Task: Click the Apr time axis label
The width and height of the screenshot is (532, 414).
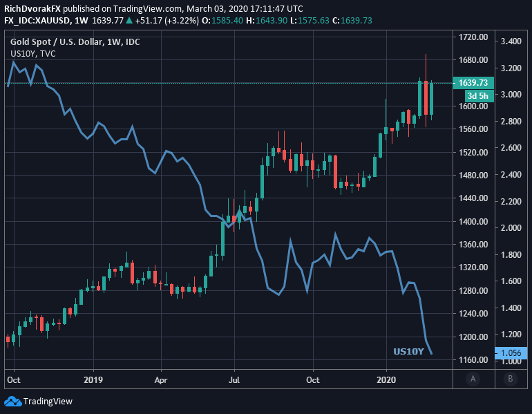Action: pos(161,379)
